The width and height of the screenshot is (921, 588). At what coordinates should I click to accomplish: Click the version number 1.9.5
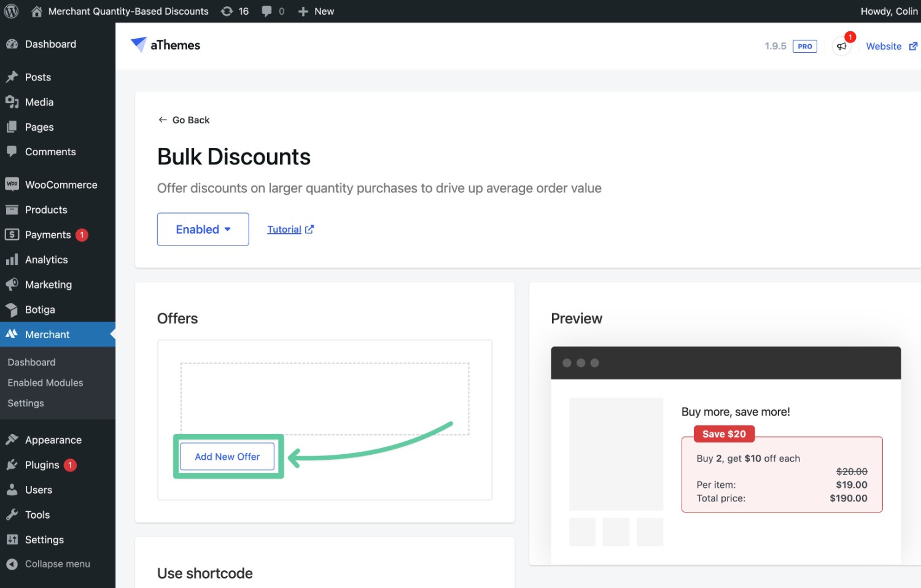pos(775,46)
